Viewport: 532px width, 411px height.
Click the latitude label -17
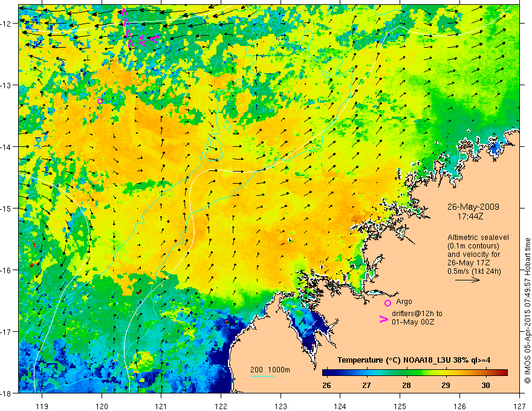pos(7,331)
